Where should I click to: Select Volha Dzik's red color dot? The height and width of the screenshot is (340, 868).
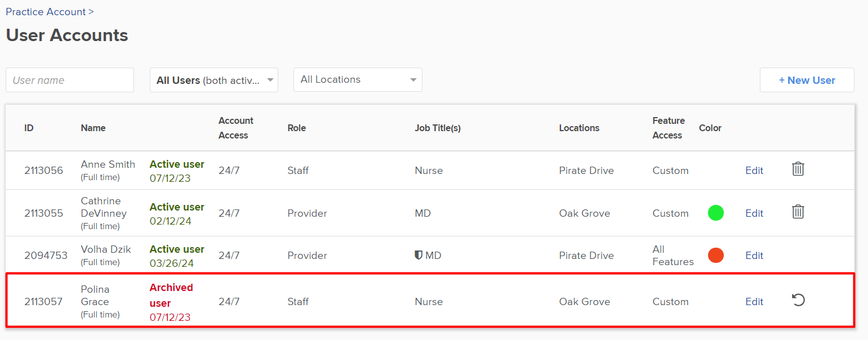point(716,255)
